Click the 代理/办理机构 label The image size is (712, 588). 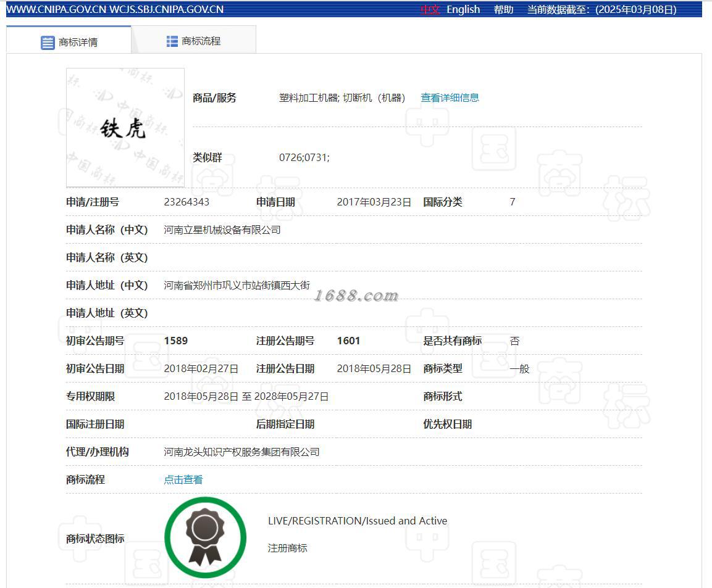point(97,452)
